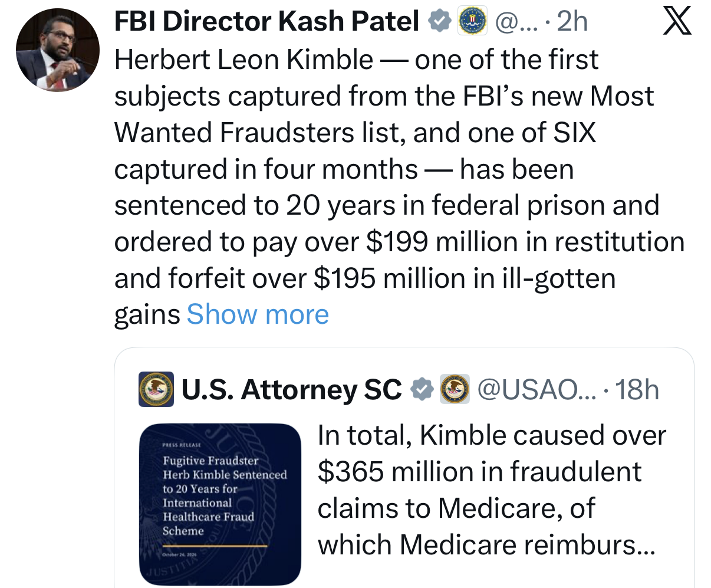Click main tweet text about Herbert Leon Kimble
Image resolution: width=711 pixels, height=588 pixels.
[399, 187]
